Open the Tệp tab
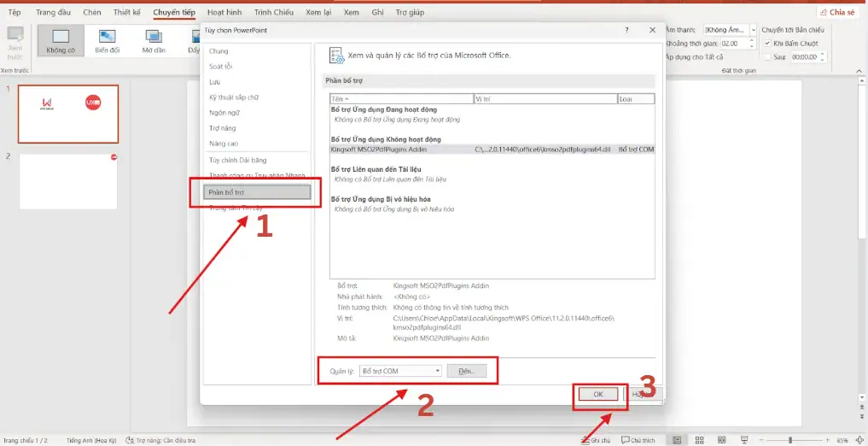868x446 pixels. (14, 12)
